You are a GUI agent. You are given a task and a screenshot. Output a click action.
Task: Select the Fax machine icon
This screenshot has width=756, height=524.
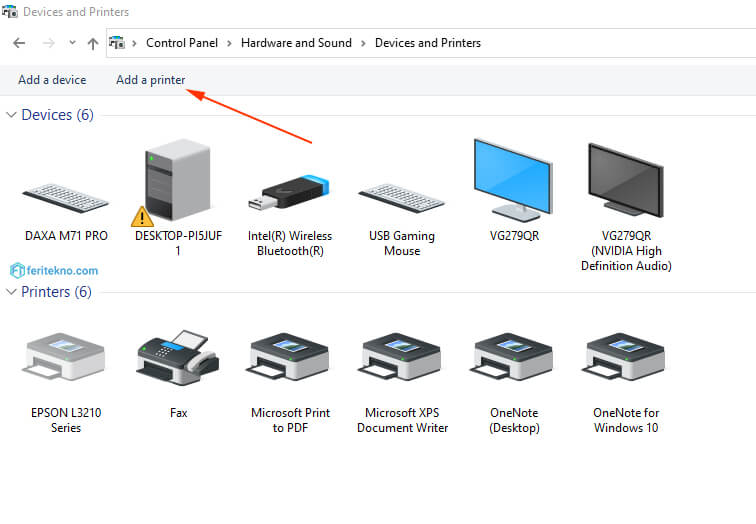click(177, 357)
